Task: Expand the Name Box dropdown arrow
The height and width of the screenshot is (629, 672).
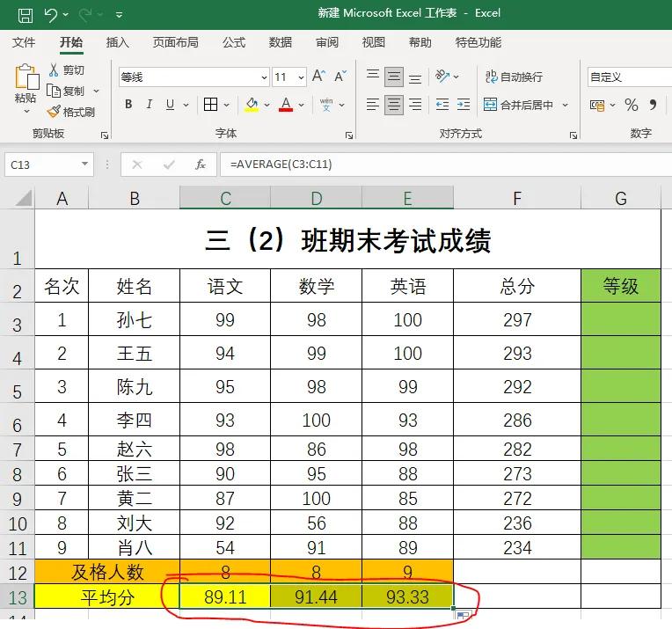Action: 84,164
